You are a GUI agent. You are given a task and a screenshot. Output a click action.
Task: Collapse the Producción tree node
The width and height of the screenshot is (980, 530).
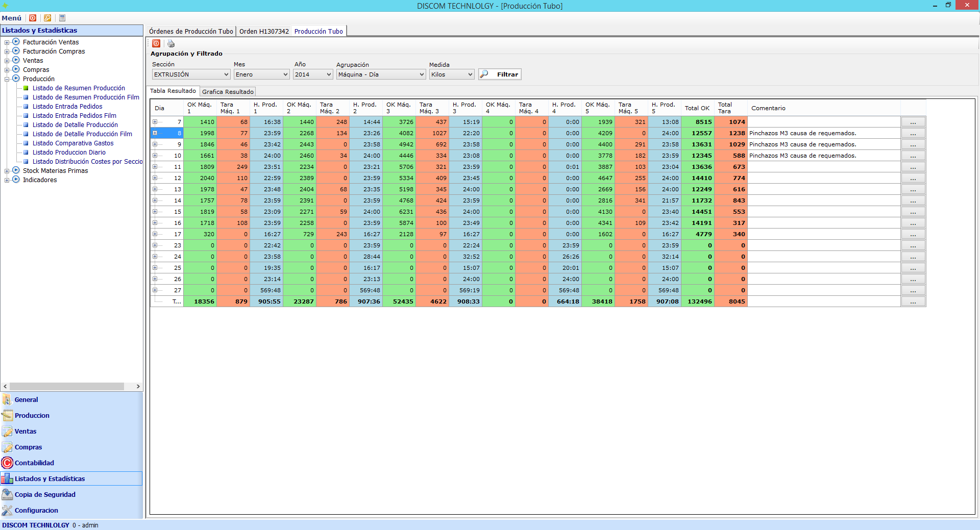pos(7,79)
